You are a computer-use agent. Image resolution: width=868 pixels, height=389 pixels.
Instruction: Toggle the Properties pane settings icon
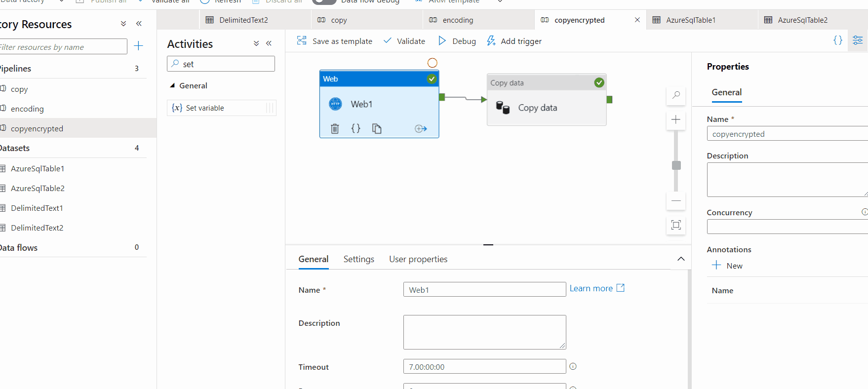(858, 40)
